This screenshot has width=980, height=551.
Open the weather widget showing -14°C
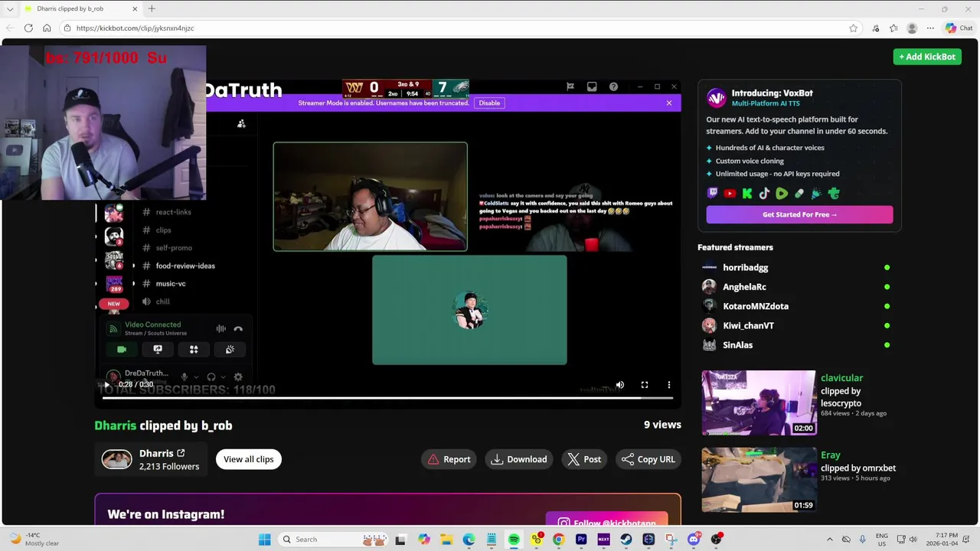tap(34, 540)
